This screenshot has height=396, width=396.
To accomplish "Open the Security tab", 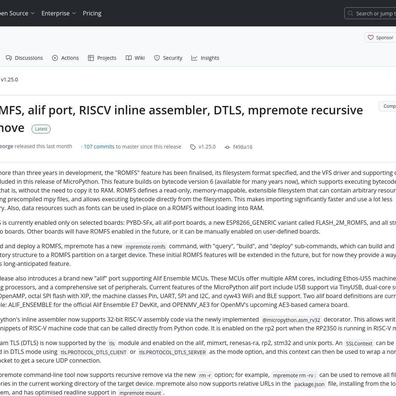I will click(168, 58).
